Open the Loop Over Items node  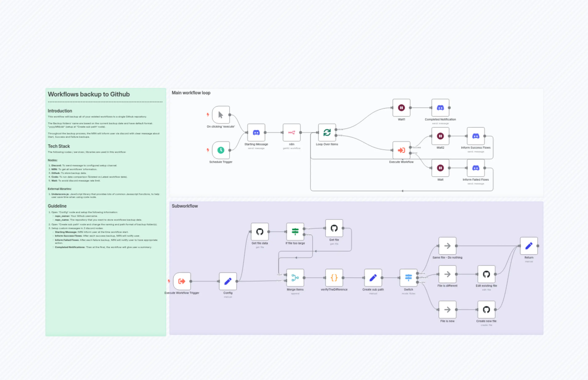tap(327, 132)
